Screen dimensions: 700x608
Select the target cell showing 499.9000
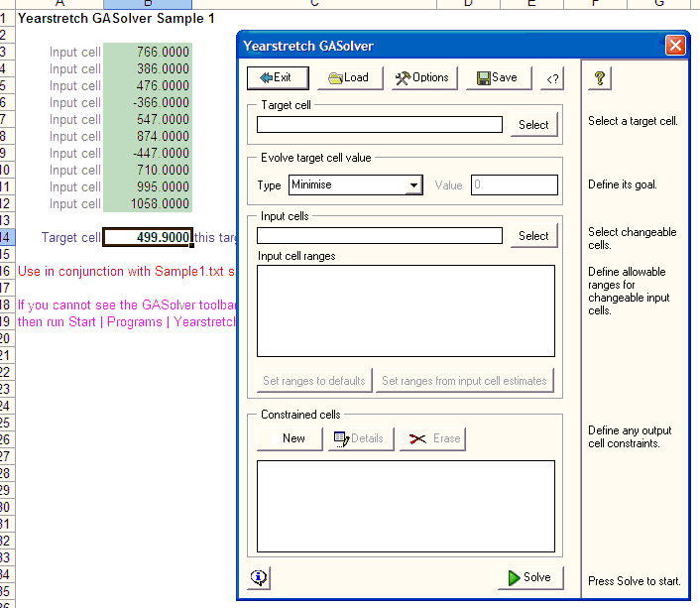(x=148, y=237)
